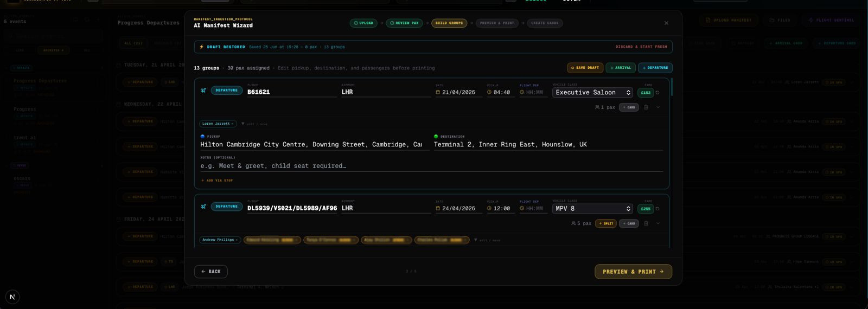Open calendar icon beside 24/04/2026
The width and height of the screenshot is (868, 309).
coord(438,208)
